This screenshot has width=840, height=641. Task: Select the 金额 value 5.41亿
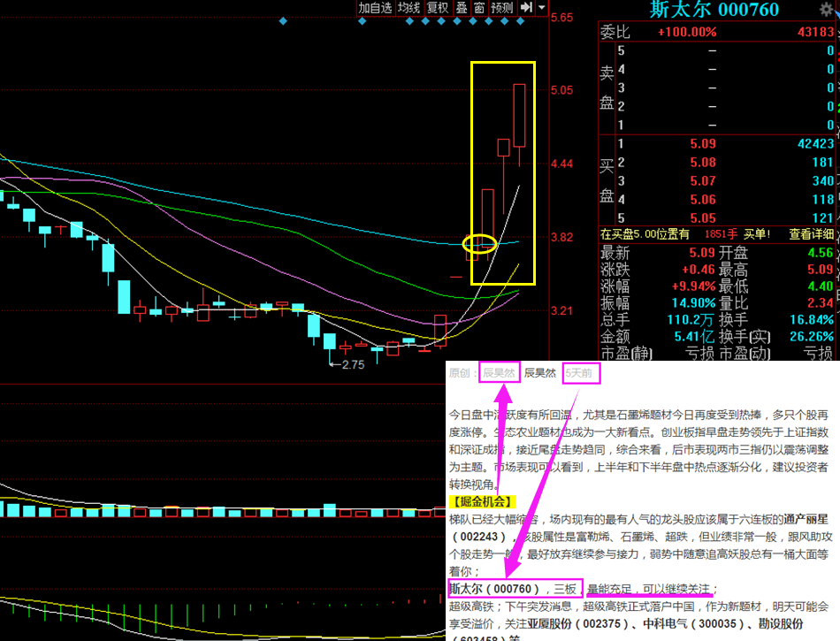tap(694, 337)
